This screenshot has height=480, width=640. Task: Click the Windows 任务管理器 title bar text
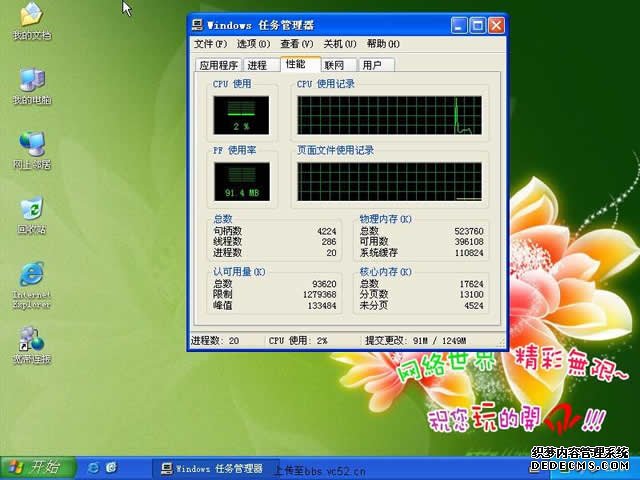[260, 25]
